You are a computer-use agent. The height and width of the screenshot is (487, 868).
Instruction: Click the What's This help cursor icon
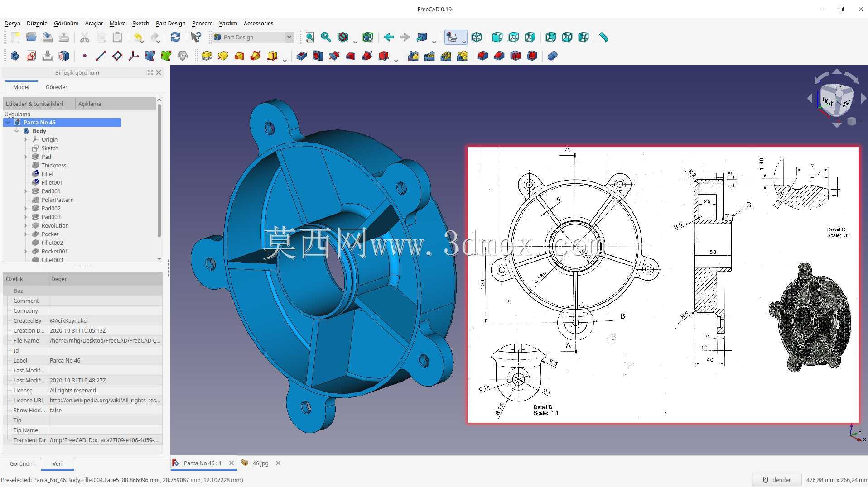pyautogui.click(x=196, y=37)
